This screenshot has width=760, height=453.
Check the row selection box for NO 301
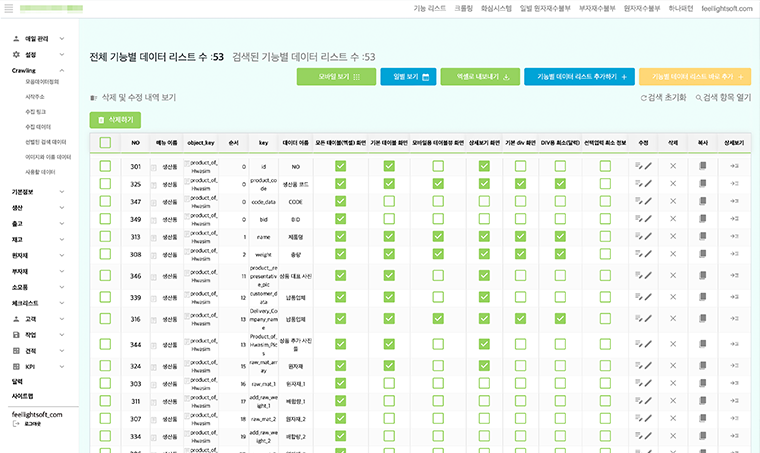106,165
